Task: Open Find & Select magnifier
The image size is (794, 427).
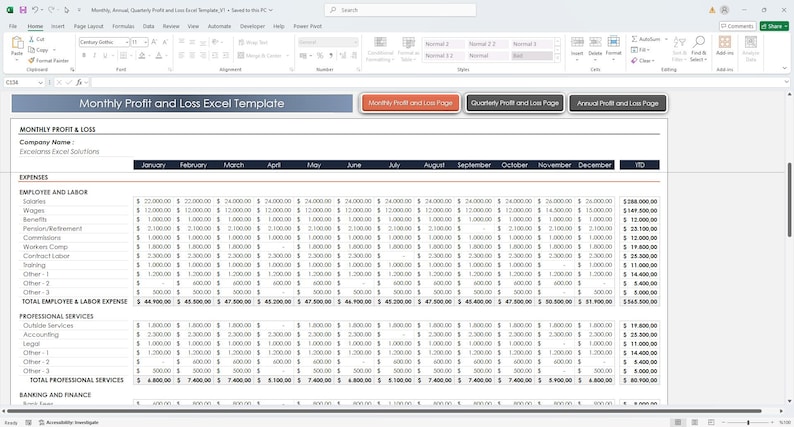Action: [x=699, y=49]
